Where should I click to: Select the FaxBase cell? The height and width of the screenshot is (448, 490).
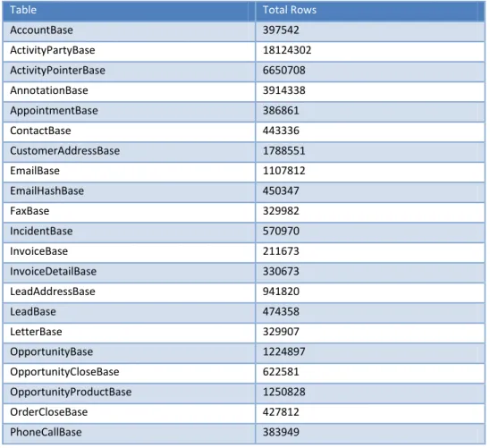(x=129, y=213)
